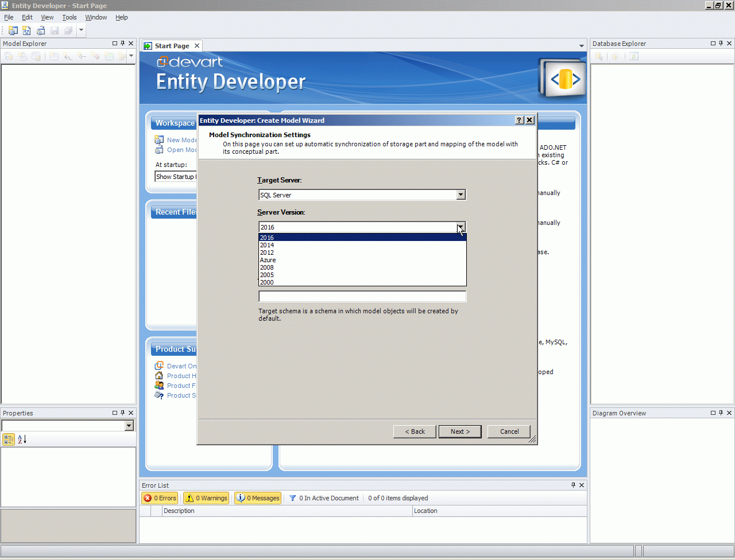Switch Properties to categorized view

coord(9,440)
